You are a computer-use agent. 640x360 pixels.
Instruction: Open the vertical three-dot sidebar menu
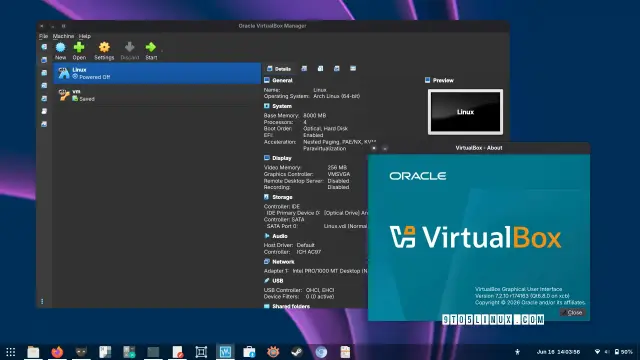point(42,302)
